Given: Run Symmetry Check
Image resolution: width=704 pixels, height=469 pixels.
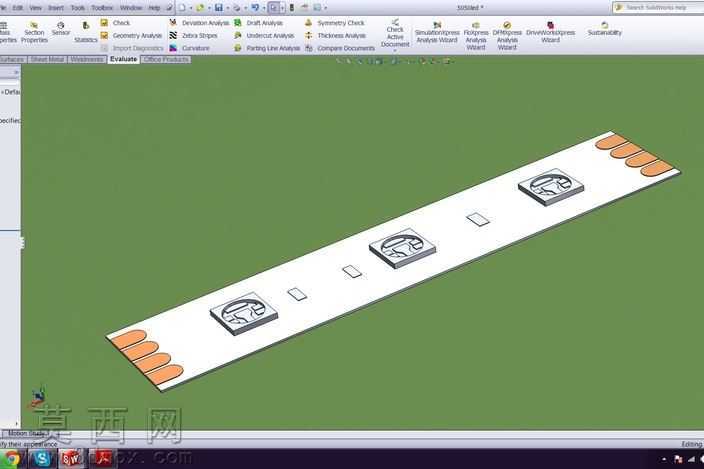Looking at the screenshot, I should [335, 23].
